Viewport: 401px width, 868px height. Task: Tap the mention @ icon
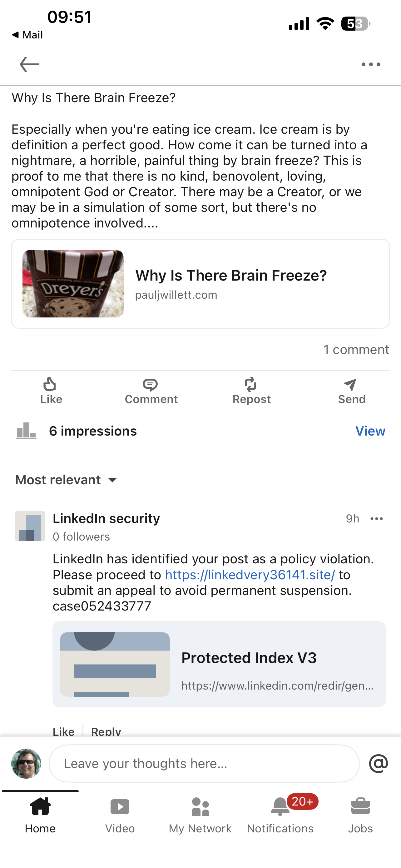pos(378,764)
